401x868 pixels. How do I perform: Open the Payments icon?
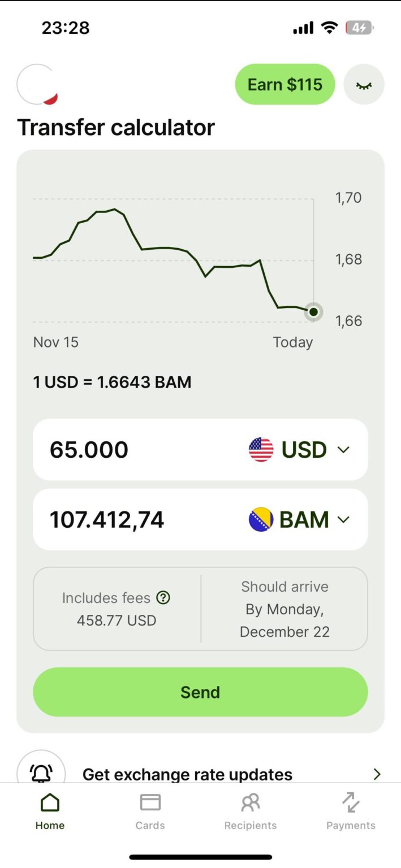(351, 801)
